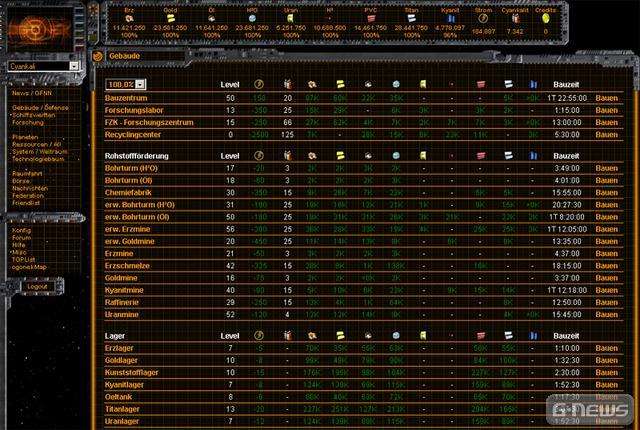
Task: Click Bauen for Recyclingcenter
Action: (607, 135)
